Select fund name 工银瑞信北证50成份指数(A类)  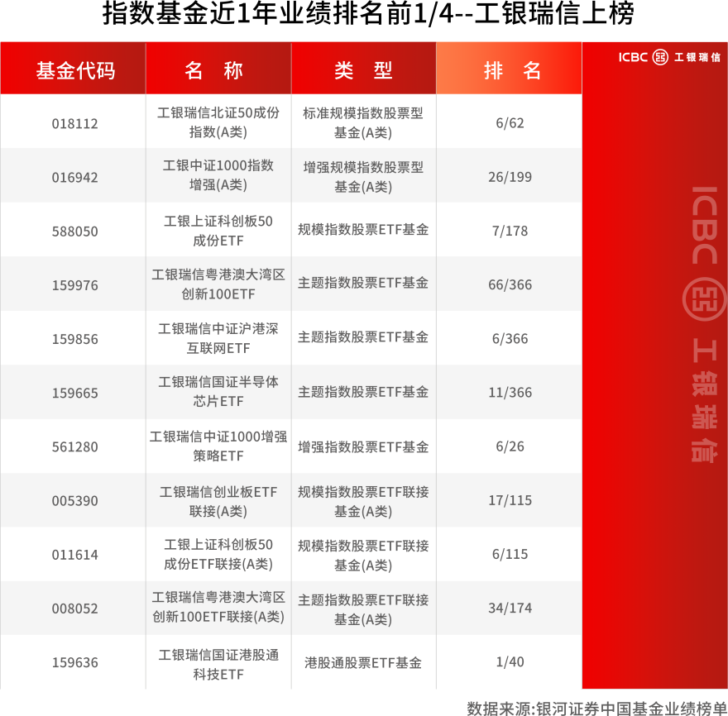218,122
